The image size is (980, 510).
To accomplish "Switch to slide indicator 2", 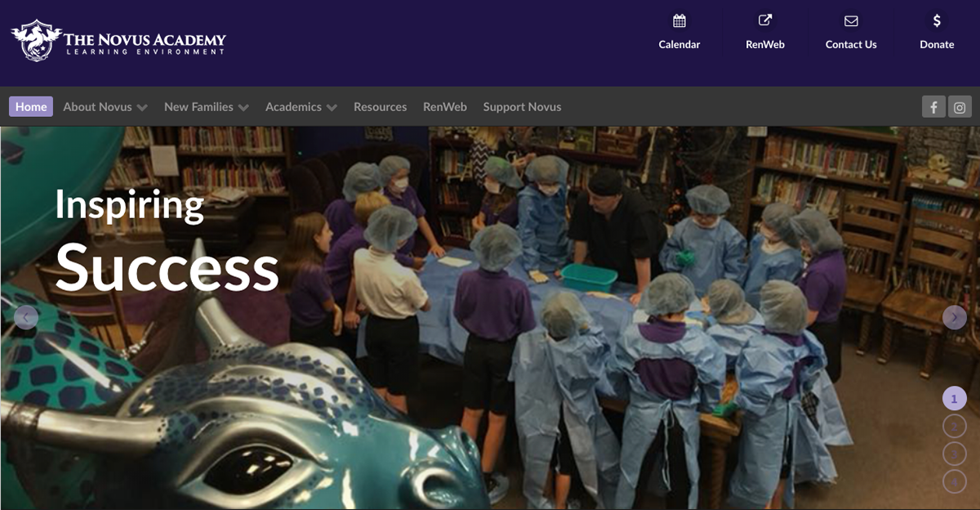I will tap(955, 427).
